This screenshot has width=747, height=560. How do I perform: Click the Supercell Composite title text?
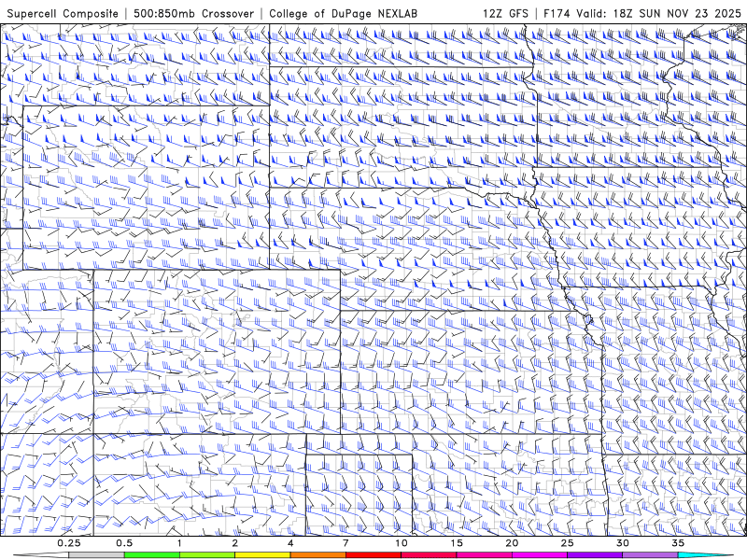[62, 13]
